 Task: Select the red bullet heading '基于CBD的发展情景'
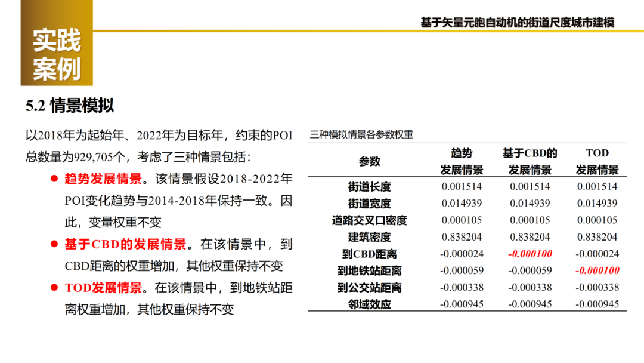click(125, 244)
